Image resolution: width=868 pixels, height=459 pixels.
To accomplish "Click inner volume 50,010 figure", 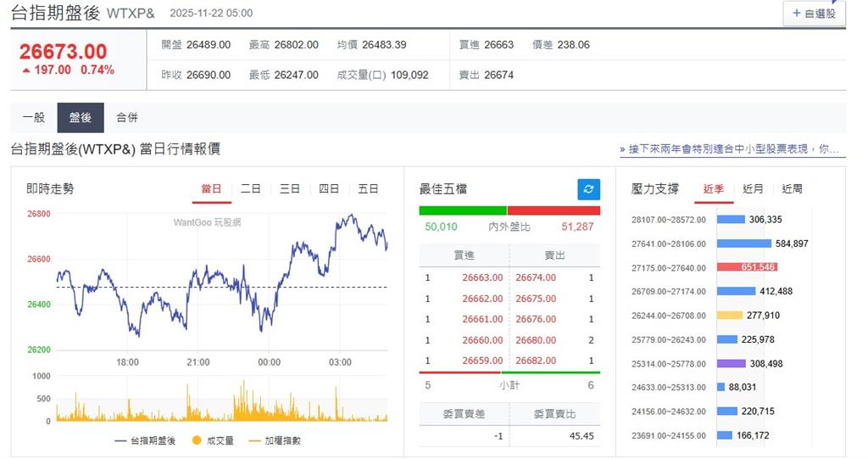I will point(441,227).
